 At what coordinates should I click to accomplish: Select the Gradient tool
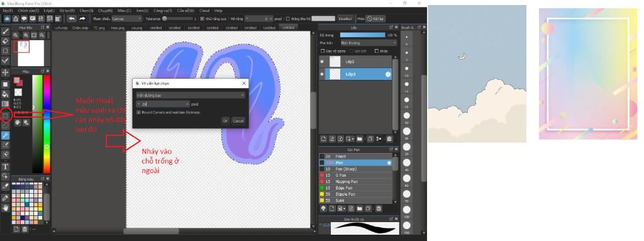[5, 104]
